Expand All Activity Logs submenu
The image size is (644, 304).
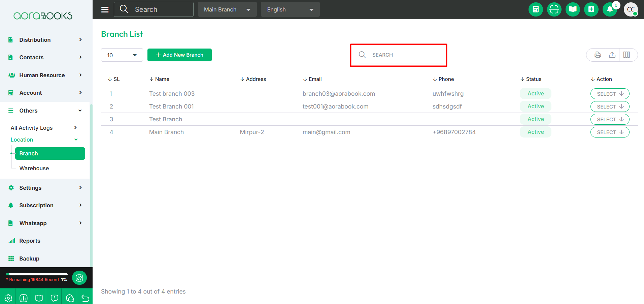[x=44, y=128]
